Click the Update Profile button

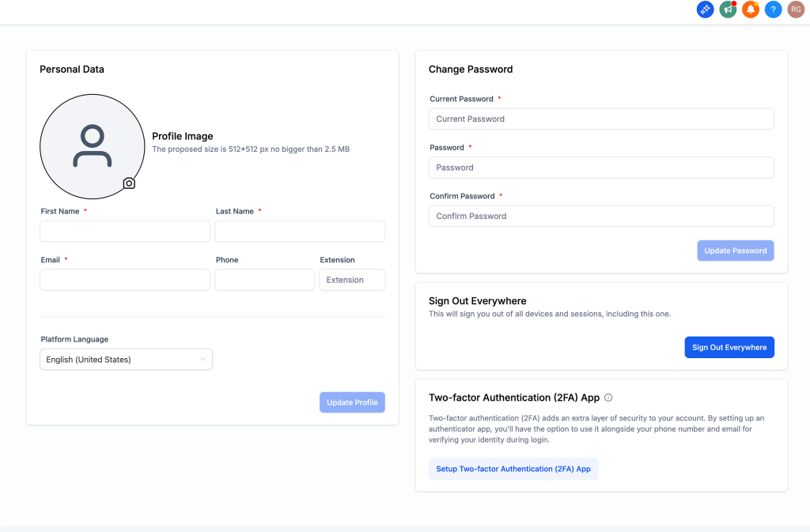[352, 402]
